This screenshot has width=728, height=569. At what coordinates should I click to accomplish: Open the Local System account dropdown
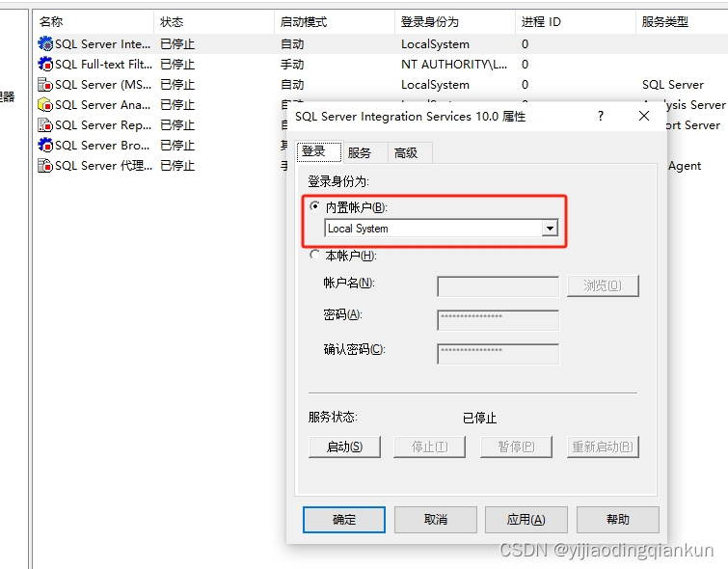(550, 228)
